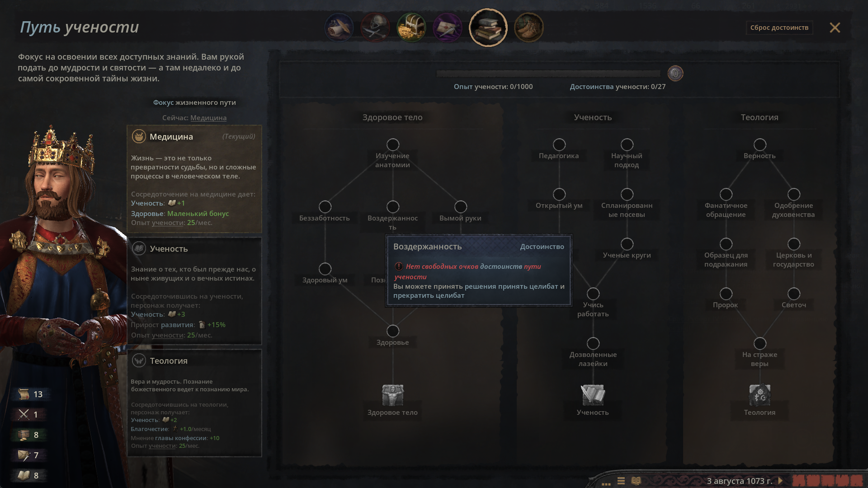Click the Ученость open book trait icon

pyautogui.click(x=593, y=395)
